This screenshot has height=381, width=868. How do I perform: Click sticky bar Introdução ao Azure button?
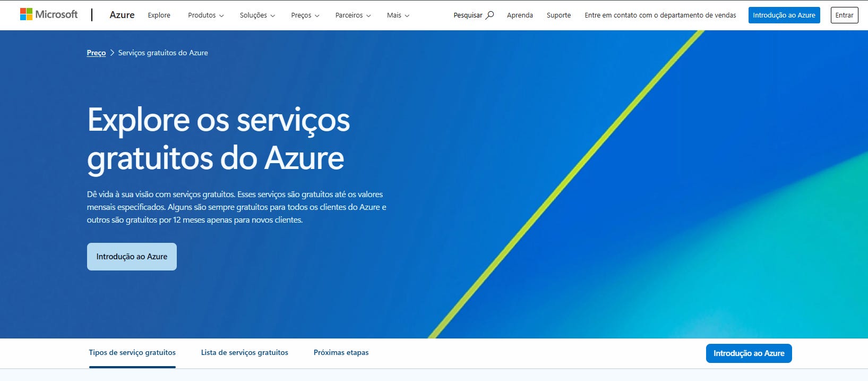point(749,353)
